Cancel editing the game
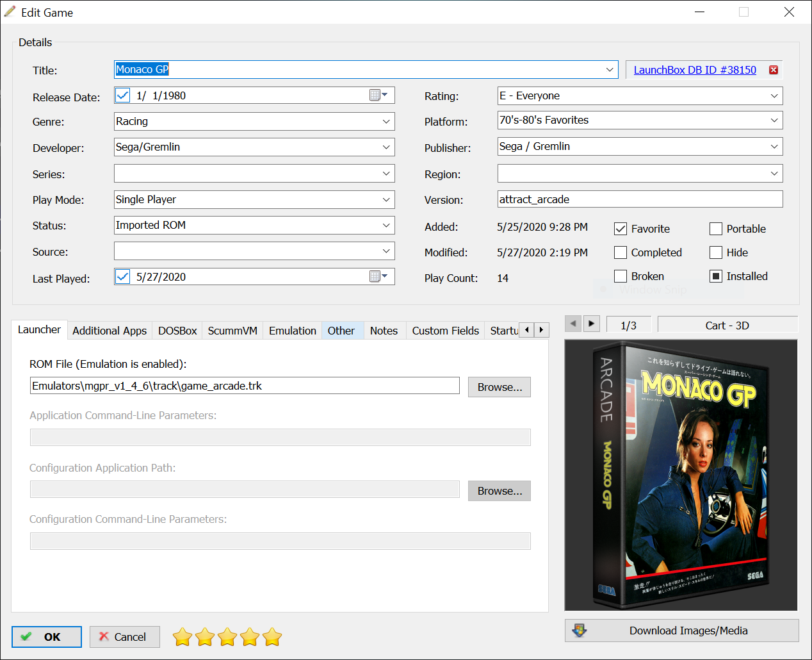Viewport: 812px width, 660px height. 125,637
